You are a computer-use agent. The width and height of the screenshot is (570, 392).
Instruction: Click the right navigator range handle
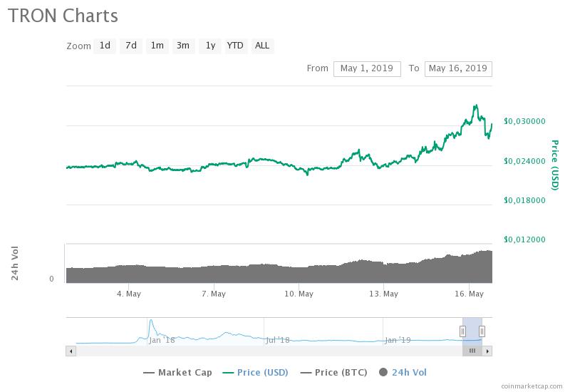click(x=482, y=331)
